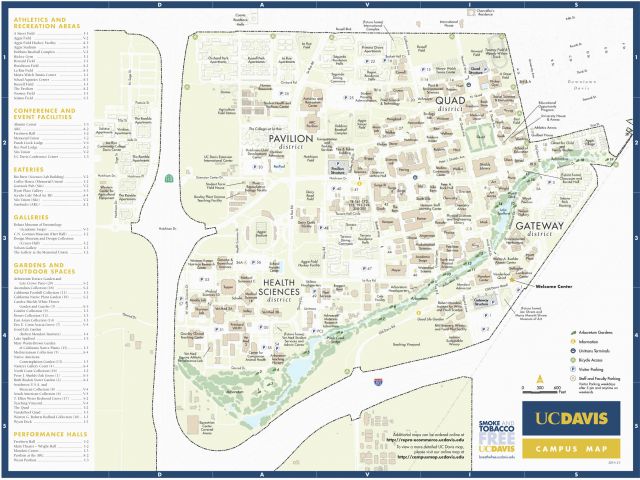
Task: Click the Gardens and Outdoor Spaces heading
Action: [x=44, y=268]
